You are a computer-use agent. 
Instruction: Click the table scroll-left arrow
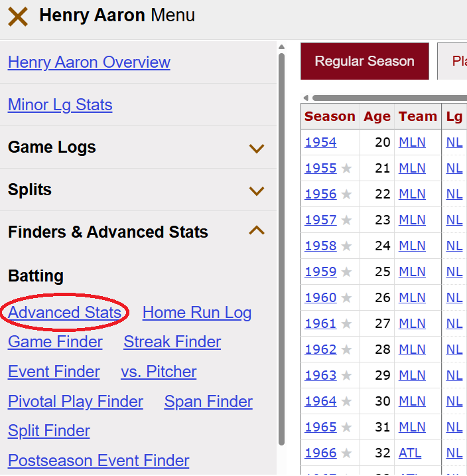tap(306, 98)
